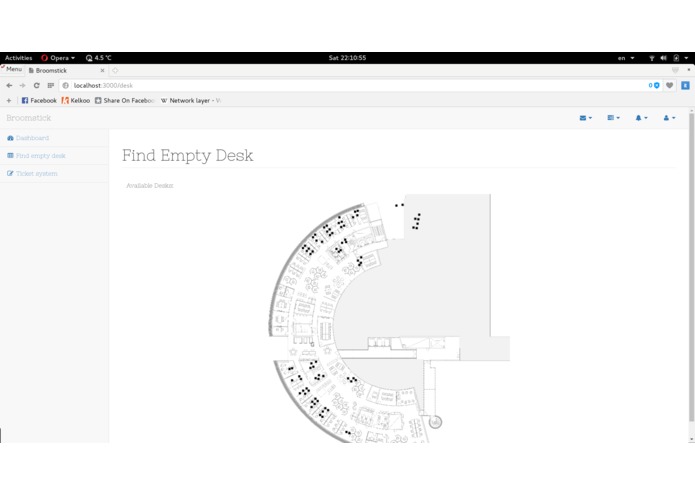The width and height of the screenshot is (695, 494).
Task: Click the battery status icon
Action: 676,58
